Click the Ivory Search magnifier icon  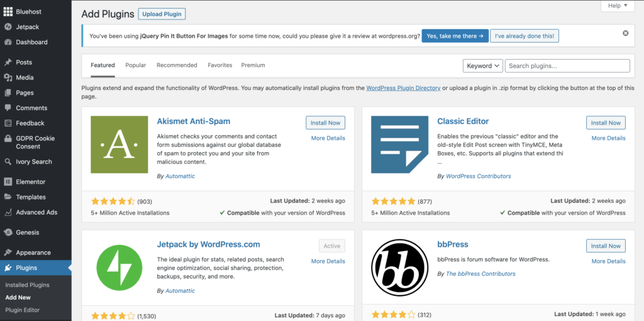click(x=8, y=162)
